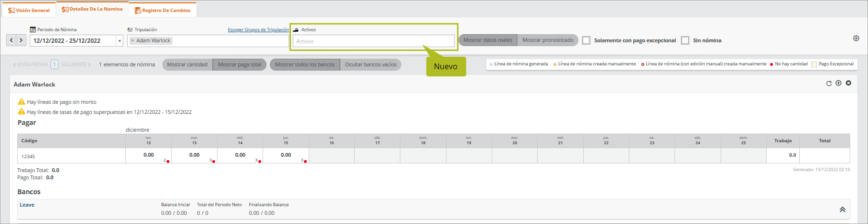
Task: Click the add icon in Adam Warlock panel
Action: (x=838, y=83)
